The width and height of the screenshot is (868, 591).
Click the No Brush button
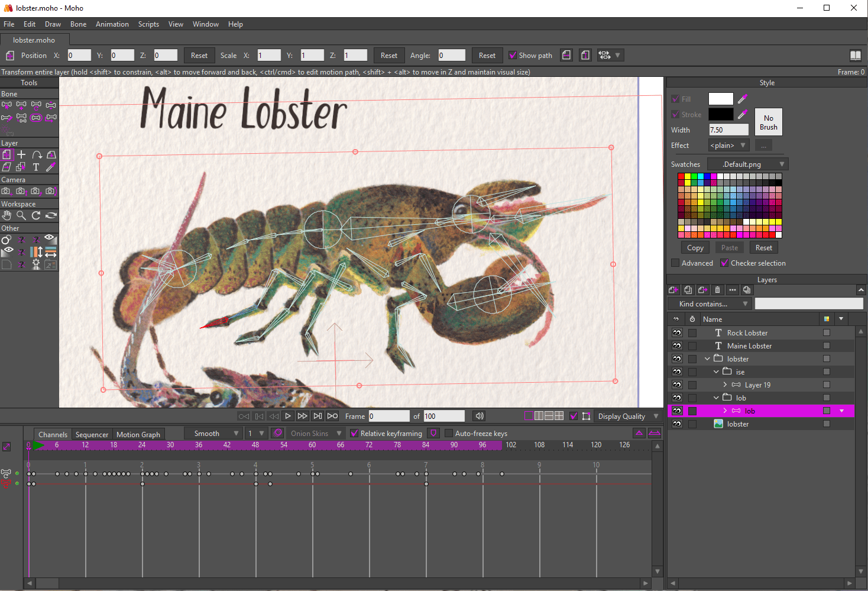769,122
